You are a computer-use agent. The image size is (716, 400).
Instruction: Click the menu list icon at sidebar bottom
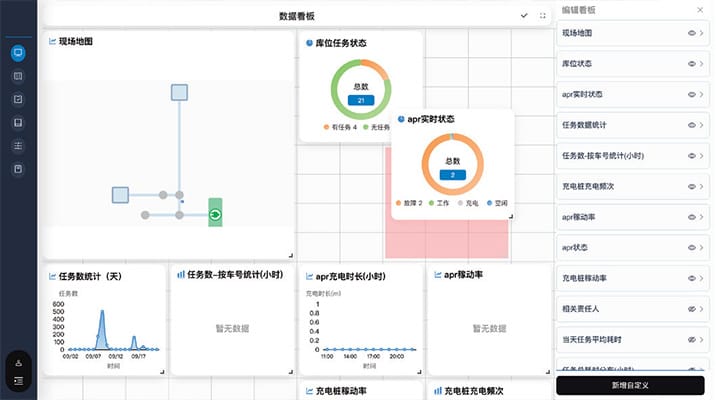(18, 381)
